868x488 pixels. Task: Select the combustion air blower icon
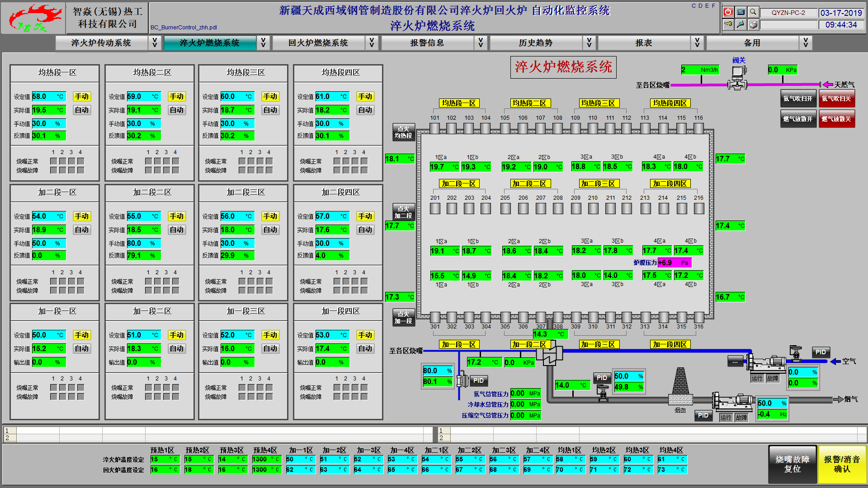(766, 362)
